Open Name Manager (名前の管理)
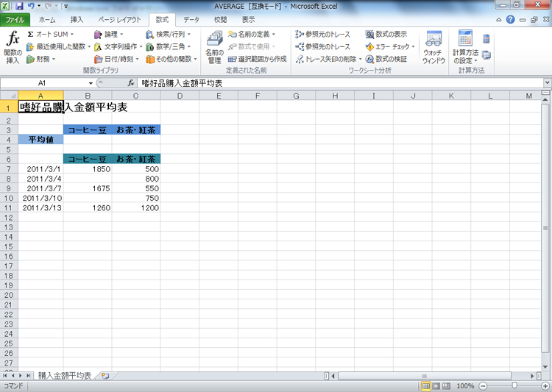 214,47
